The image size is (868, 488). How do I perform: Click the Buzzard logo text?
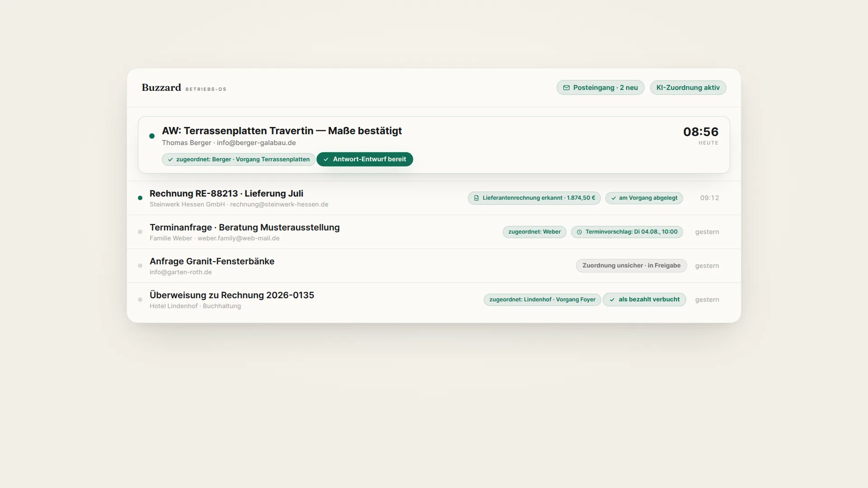[x=161, y=88]
